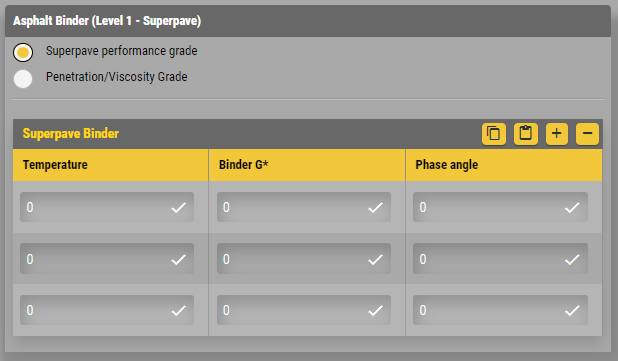Focus second row Phase angle input field
Viewport: 618px width, 361px height.
click(x=500, y=259)
